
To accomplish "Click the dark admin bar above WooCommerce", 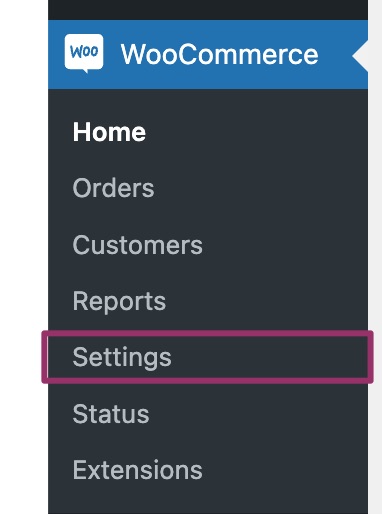I will (208, 10).
